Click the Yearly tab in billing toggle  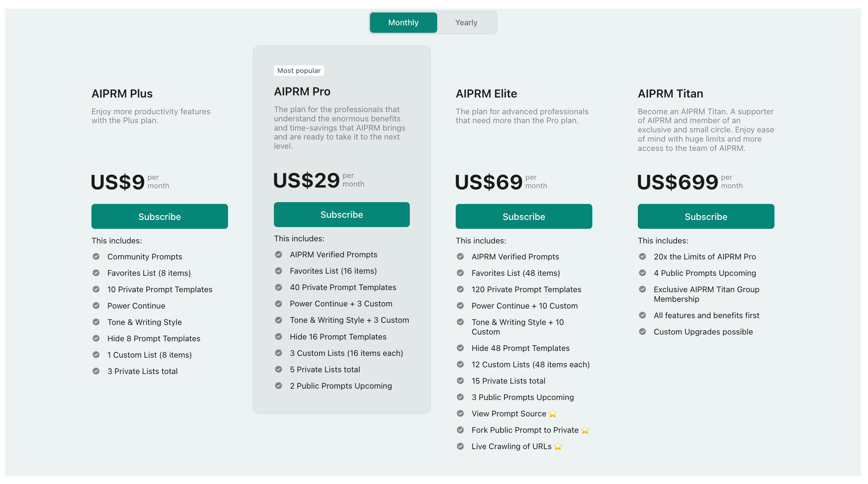(466, 22)
